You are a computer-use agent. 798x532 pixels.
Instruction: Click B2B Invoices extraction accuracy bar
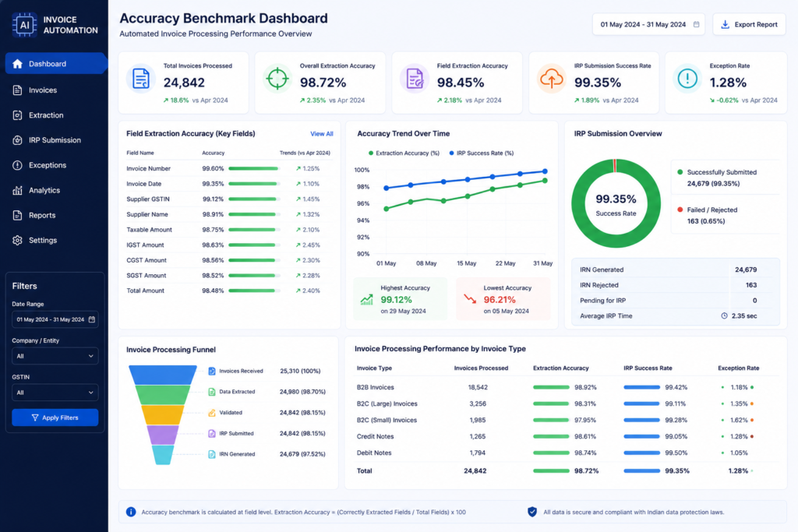[551, 388]
